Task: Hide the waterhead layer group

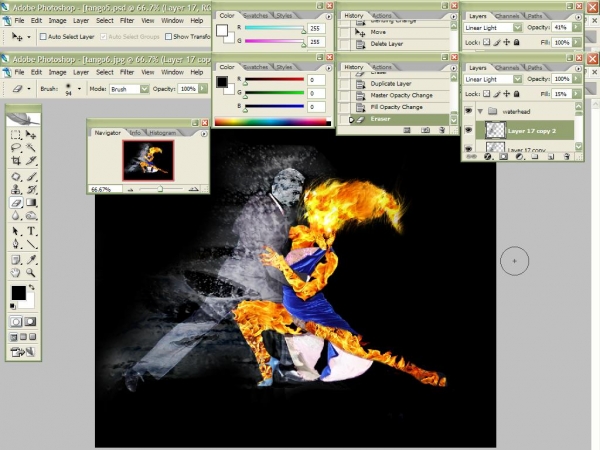Action: [x=468, y=111]
